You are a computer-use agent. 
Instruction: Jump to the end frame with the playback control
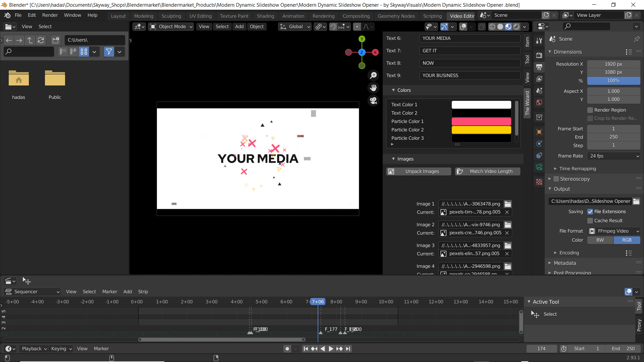pyautogui.click(x=348, y=349)
